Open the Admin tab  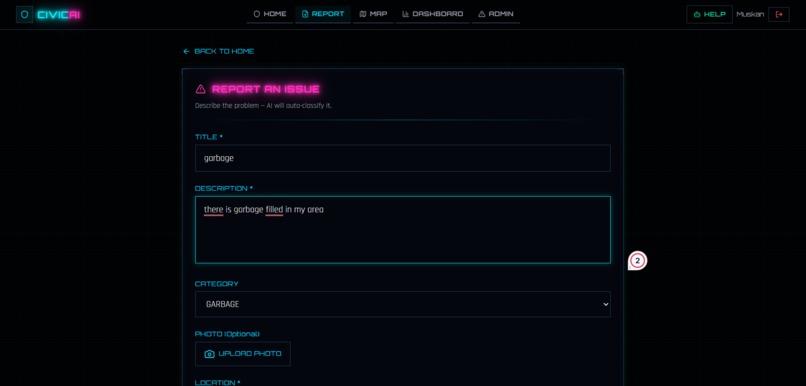pos(496,14)
